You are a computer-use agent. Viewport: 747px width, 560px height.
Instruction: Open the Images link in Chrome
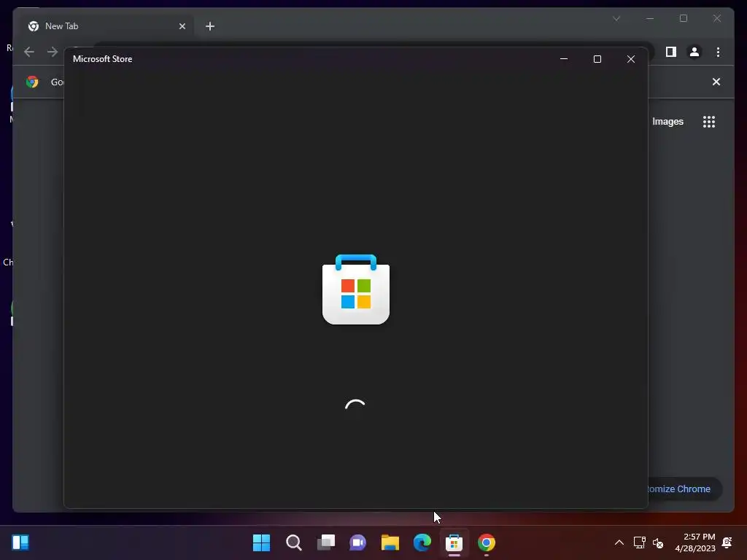tap(667, 122)
